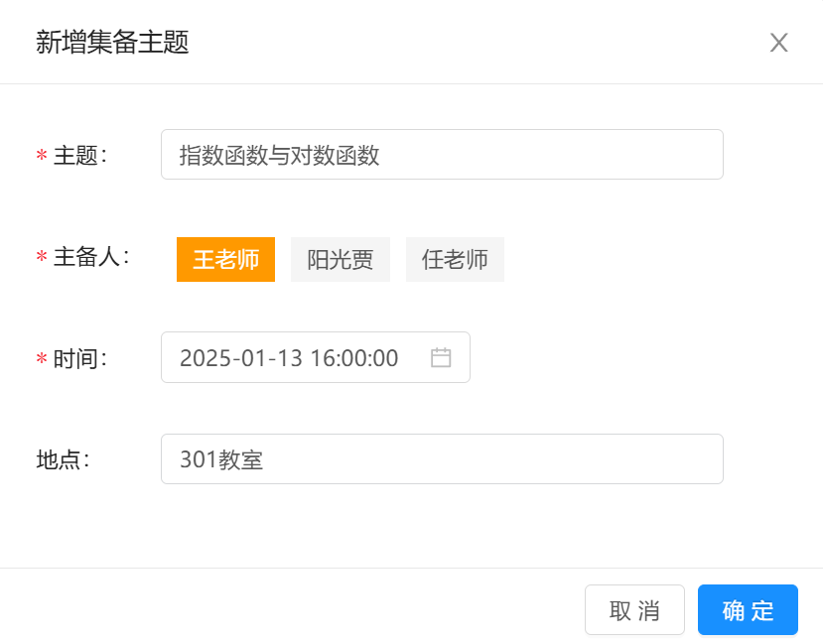Click the 新增集备主题 dialog title
Image resolution: width=823 pixels, height=644 pixels.
tap(112, 42)
